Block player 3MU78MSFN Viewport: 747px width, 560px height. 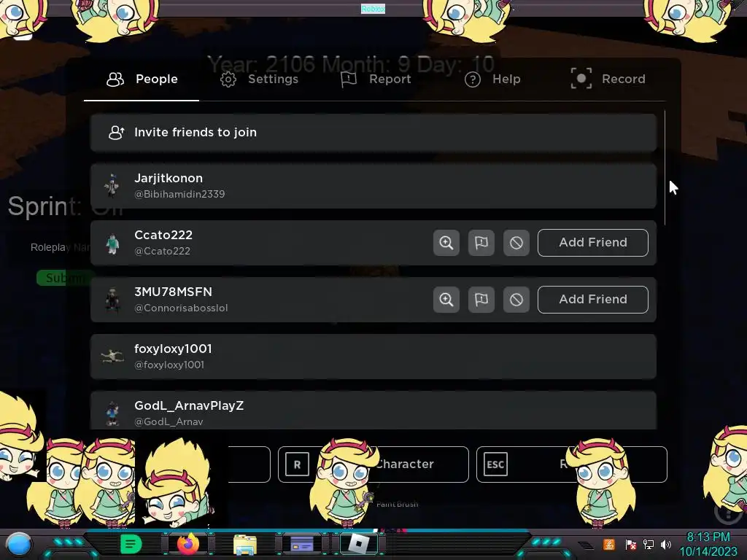point(516,300)
